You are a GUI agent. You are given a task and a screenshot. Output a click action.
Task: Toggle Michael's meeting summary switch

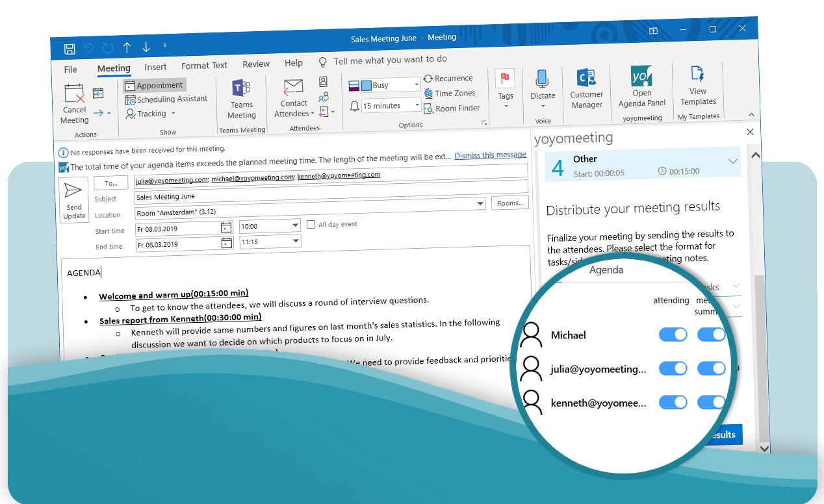[712, 334]
